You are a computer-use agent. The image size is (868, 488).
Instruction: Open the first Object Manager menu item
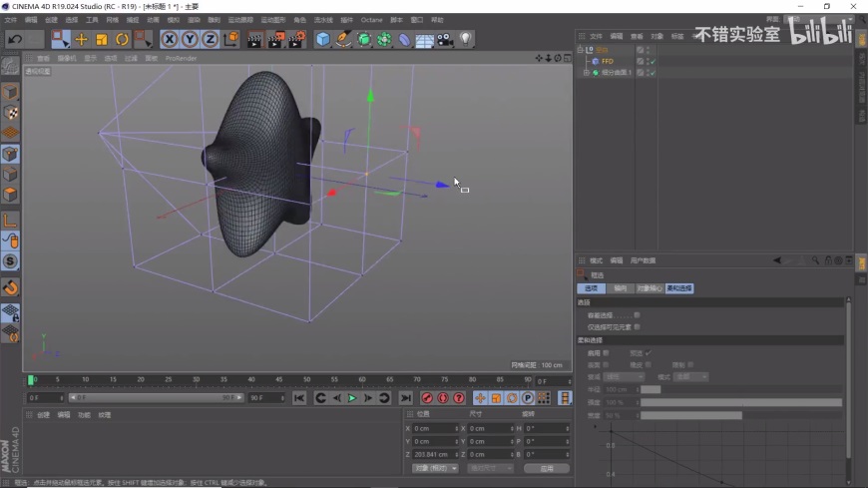click(x=596, y=36)
